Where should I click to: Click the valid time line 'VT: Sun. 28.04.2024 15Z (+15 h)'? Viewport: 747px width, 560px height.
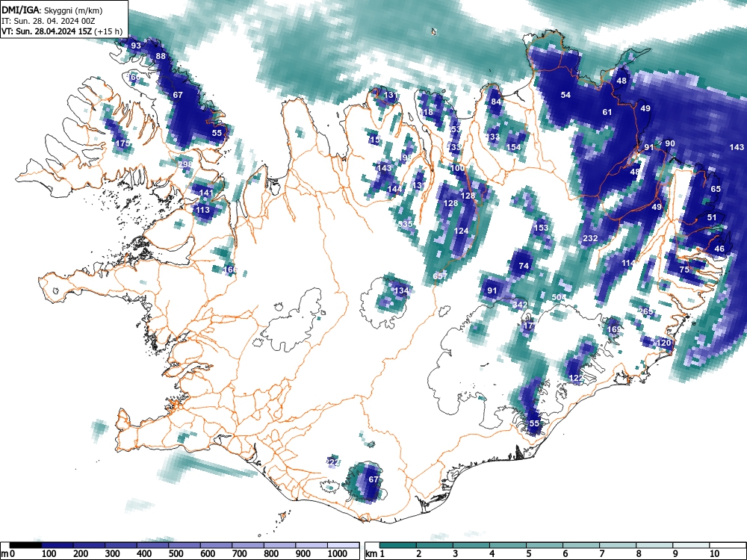coord(62,31)
